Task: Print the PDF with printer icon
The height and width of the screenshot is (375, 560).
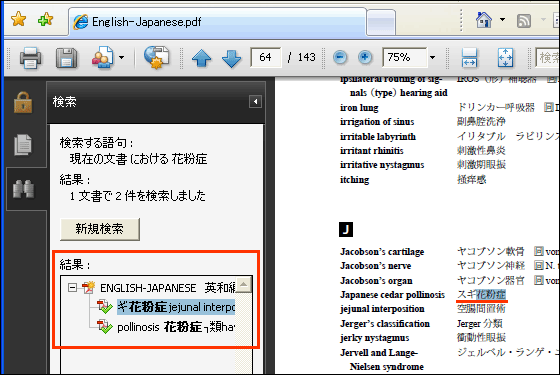Action: pyautogui.click(x=30, y=58)
